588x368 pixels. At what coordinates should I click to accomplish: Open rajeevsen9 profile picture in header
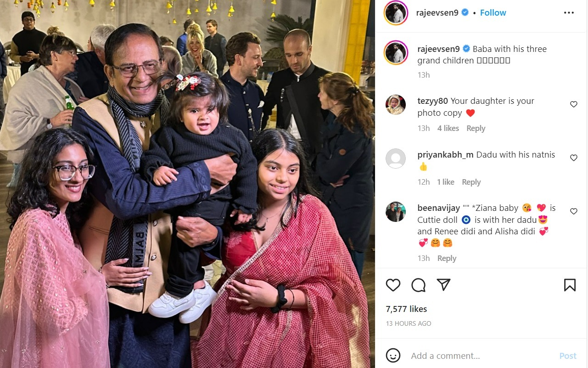(396, 13)
